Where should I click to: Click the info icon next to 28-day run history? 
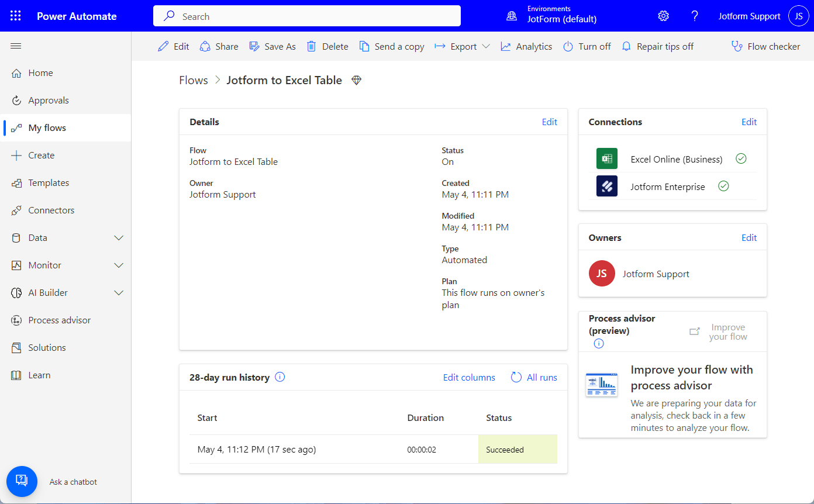click(x=280, y=377)
